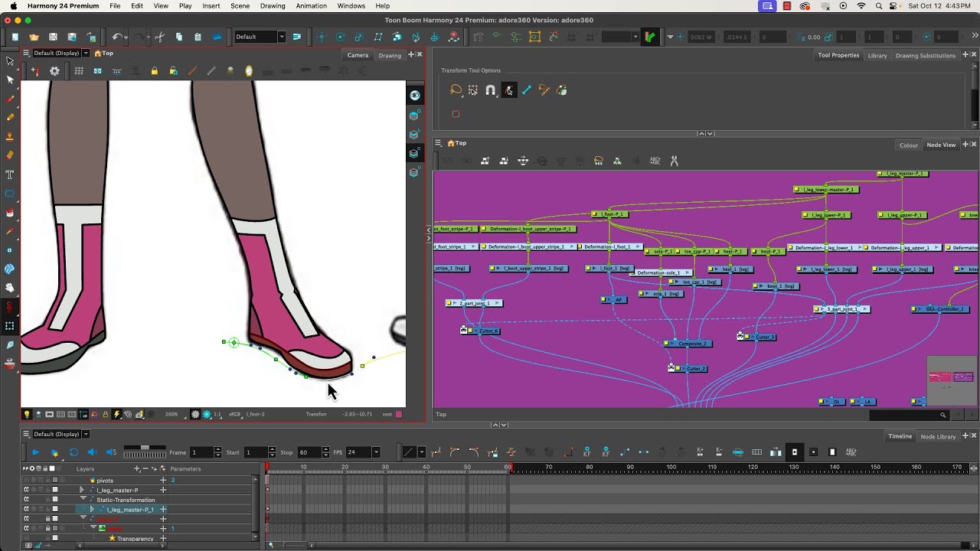Open the Drawing menu in menu bar
This screenshot has width=980, height=551.
(273, 5)
